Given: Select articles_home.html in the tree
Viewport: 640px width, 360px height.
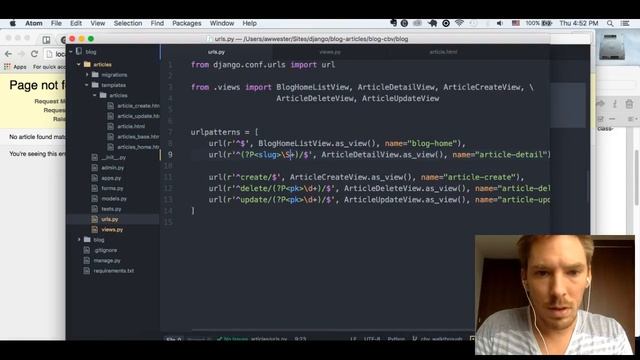Looking at the screenshot, I should tap(138, 147).
